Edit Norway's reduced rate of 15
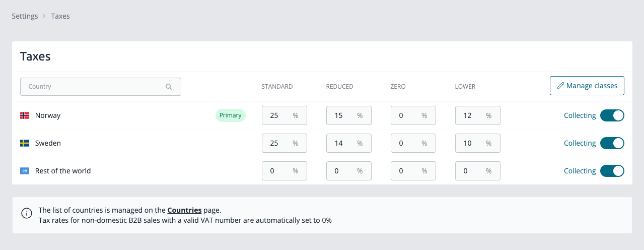The height and width of the screenshot is (250, 644). (349, 115)
